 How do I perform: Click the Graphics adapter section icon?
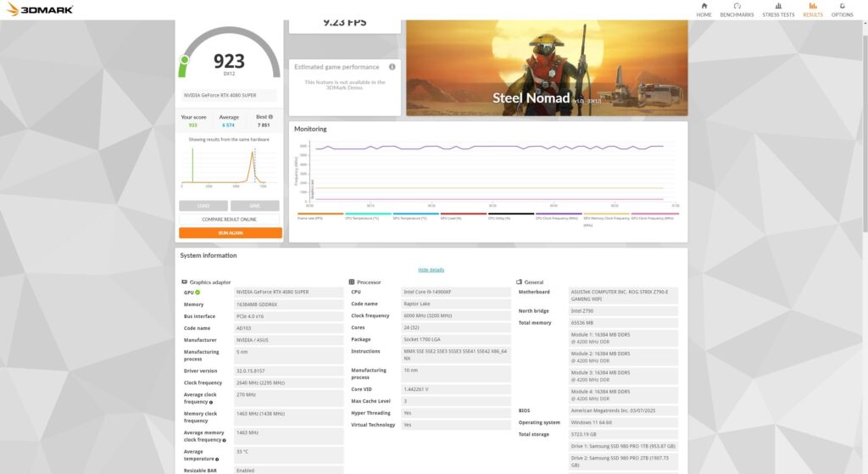point(184,282)
